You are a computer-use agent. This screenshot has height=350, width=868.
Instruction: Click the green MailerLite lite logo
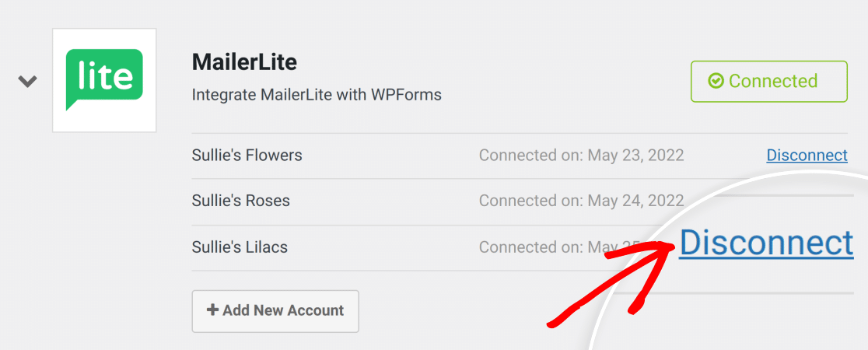tap(104, 79)
